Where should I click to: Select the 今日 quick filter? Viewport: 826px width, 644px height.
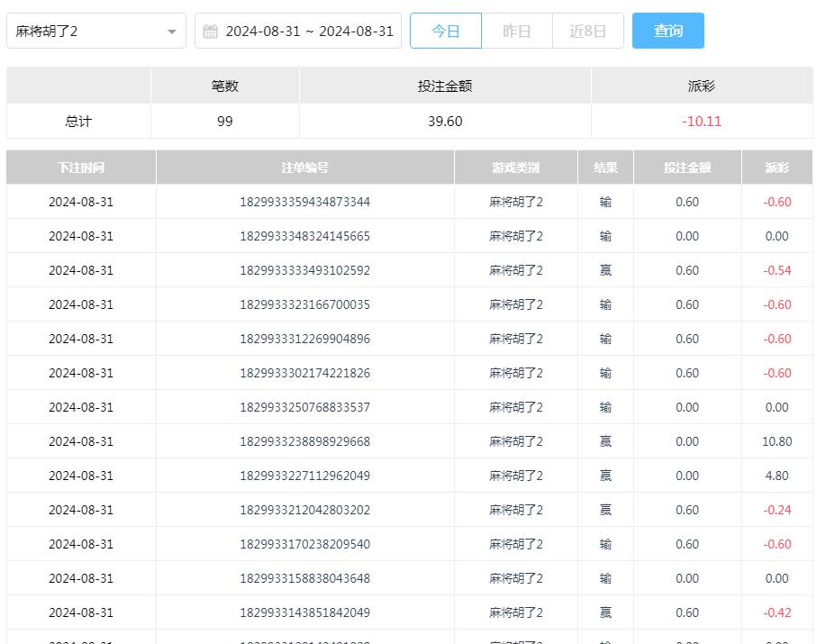point(445,32)
